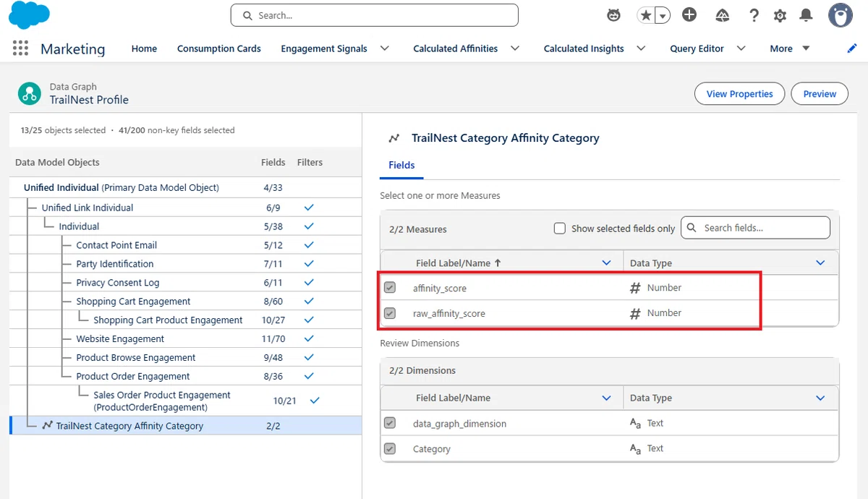Click the Website Engagement filter checkmark
Viewport: 868px width, 499px height.
(x=309, y=338)
